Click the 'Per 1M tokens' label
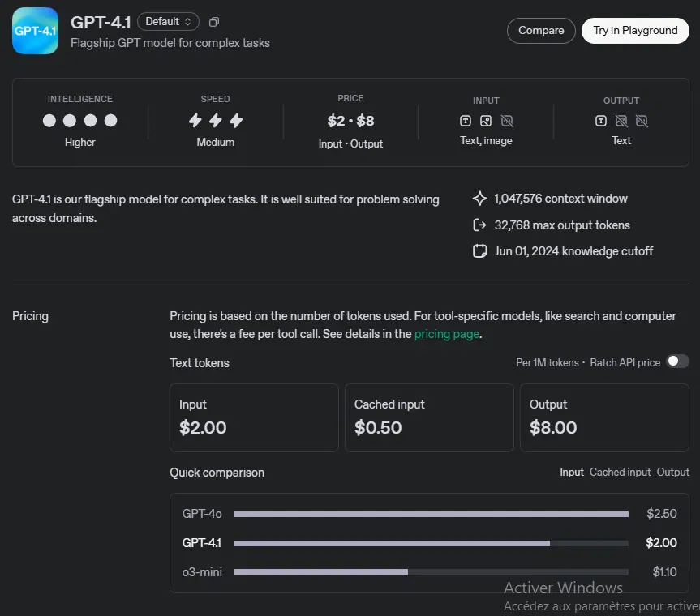This screenshot has height=616, width=700. tap(548, 362)
